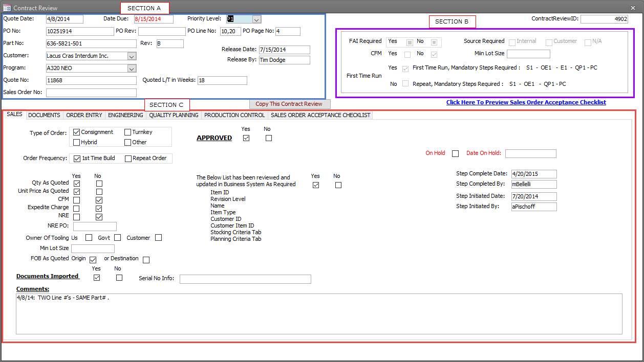Go to SALES ORDER ACCEPTANCE CHECKLIST tab
The width and height of the screenshot is (644, 362).
(x=320, y=115)
